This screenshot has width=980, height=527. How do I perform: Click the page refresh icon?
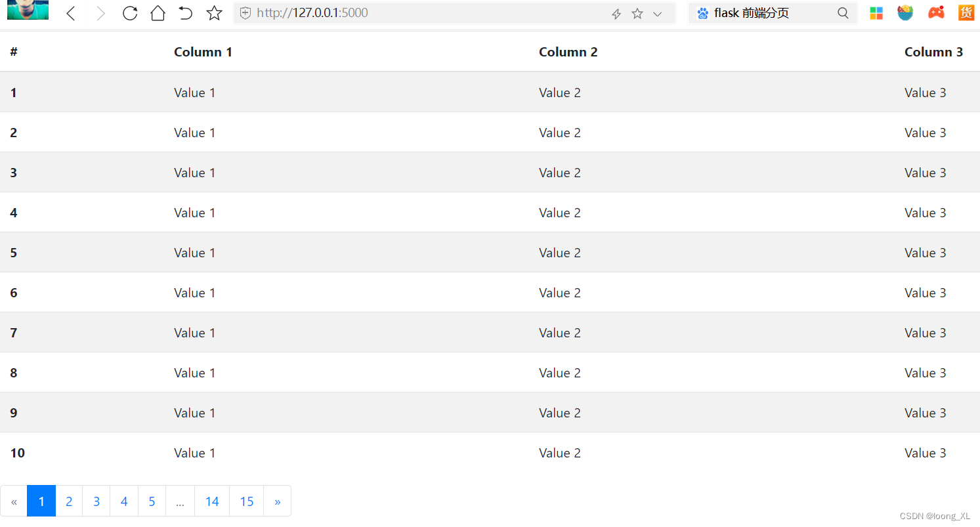130,12
